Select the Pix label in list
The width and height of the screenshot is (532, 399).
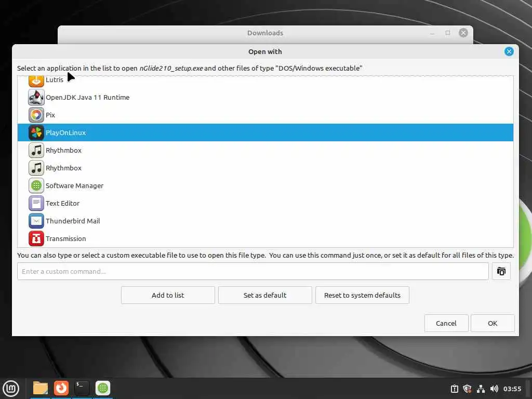coord(50,115)
